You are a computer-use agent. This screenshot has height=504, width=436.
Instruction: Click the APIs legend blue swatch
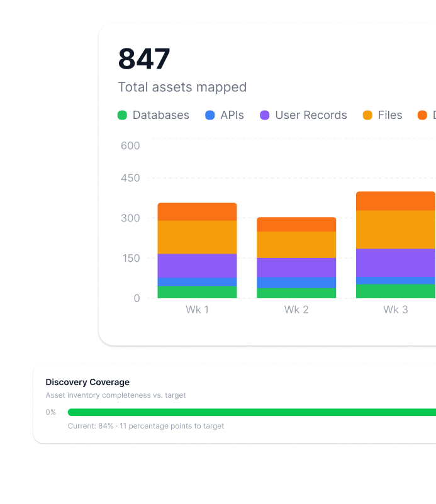pos(210,115)
